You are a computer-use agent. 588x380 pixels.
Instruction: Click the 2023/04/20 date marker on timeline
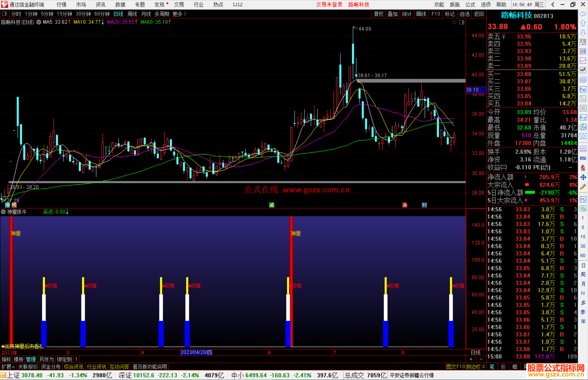pyautogui.click(x=196, y=352)
